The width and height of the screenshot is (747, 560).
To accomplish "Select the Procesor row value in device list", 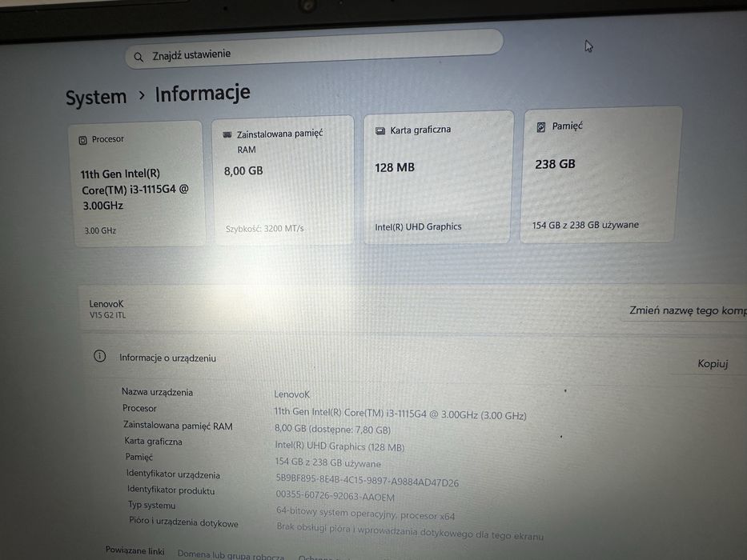I will pyautogui.click(x=400, y=414).
